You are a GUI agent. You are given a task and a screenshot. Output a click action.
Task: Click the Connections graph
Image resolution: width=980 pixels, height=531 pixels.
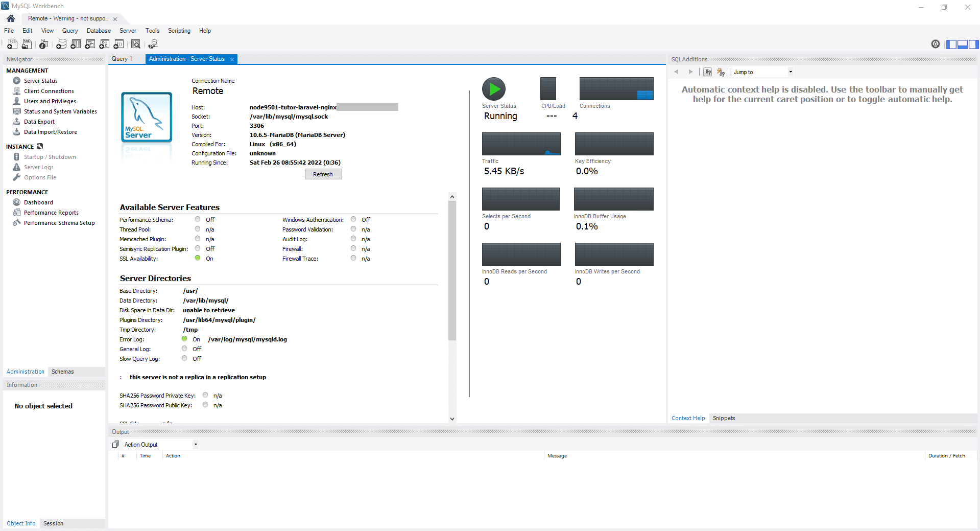[616, 89]
